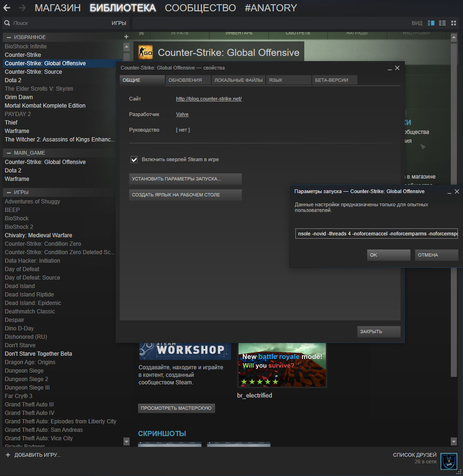The image size is (463, 476).
Task: Switch to the ОБНОВЛЕНИЯ tab
Action: 188,80
